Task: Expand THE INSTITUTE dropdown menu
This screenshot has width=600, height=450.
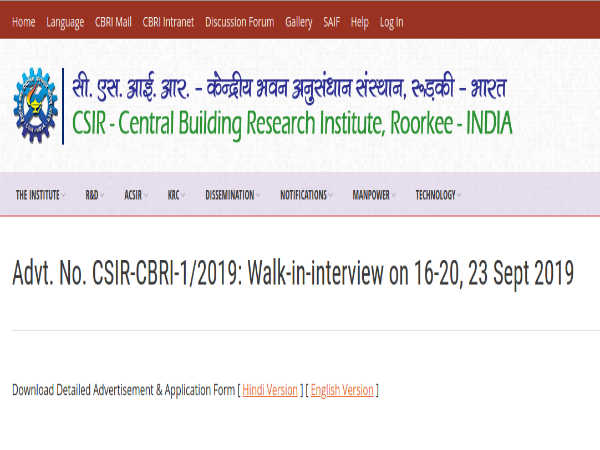Action: pyautogui.click(x=40, y=195)
